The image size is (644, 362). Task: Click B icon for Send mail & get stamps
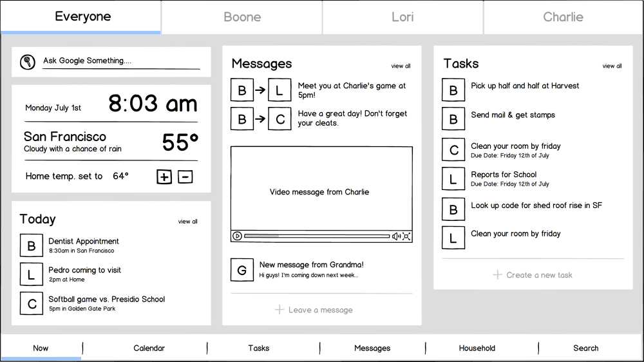(453, 119)
